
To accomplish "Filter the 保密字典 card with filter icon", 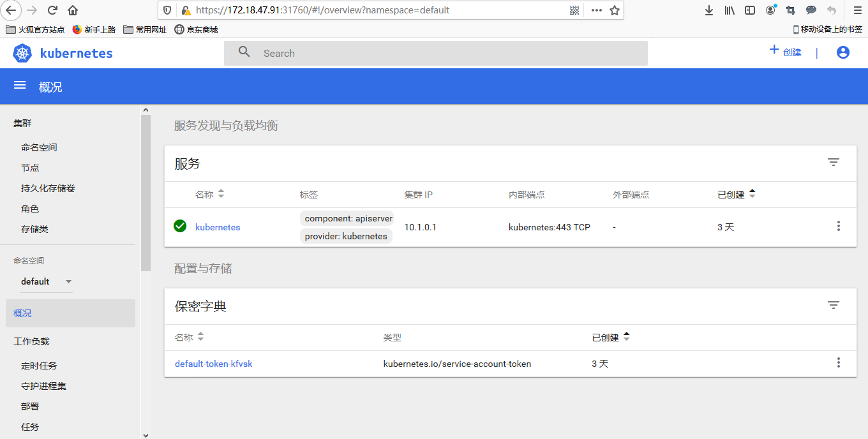I will (x=834, y=305).
